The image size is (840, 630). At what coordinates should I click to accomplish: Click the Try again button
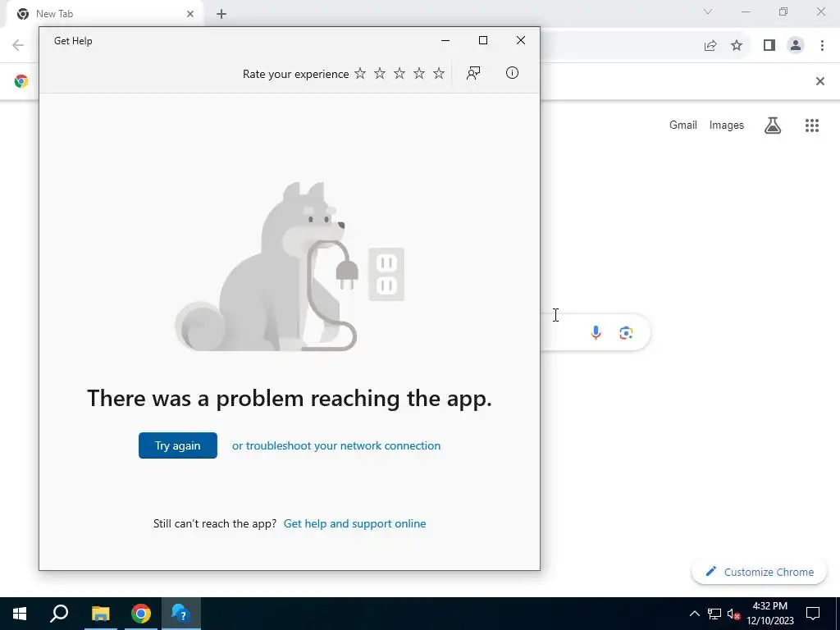point(178,445)
